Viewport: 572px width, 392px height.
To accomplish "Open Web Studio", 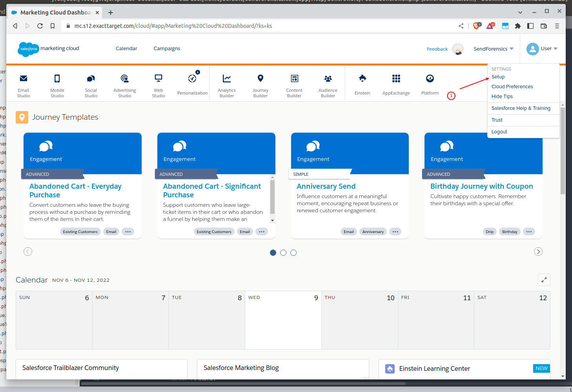I will tap(158, 86).
